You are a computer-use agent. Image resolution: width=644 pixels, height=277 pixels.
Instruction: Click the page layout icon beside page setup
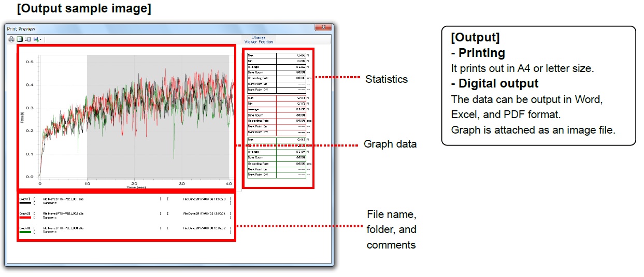pyautogui.click(x=27, y=39)
